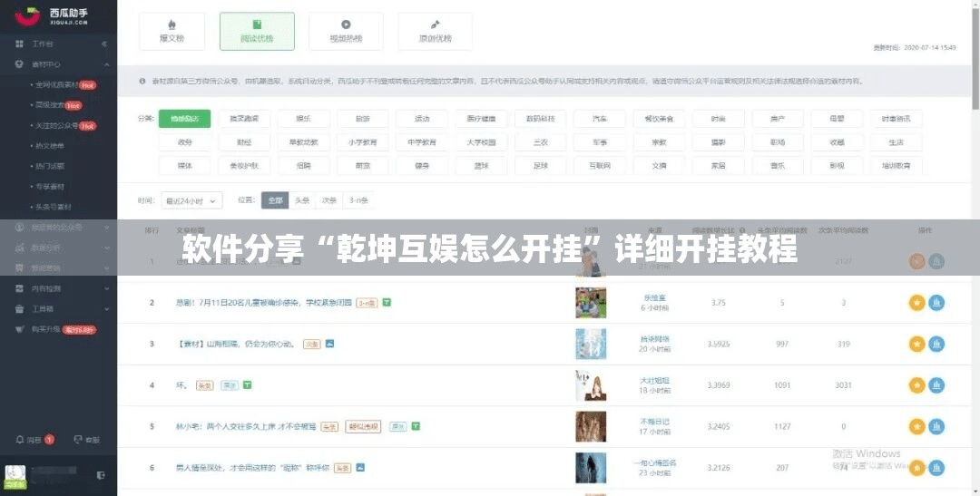
Task: Select 3-n条 position filter
Action: click(x=358, y=200)
